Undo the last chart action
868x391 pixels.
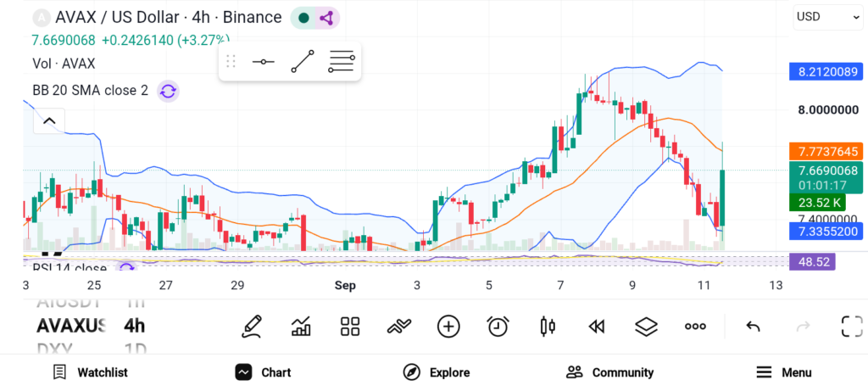753,327
